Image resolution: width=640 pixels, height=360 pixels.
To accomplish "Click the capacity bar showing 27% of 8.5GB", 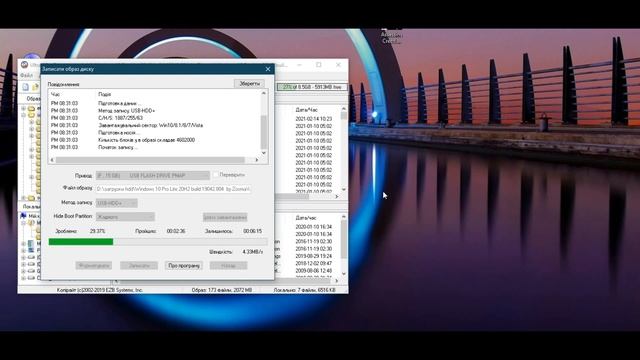I will pyautogui.click(x=312, y=87).
